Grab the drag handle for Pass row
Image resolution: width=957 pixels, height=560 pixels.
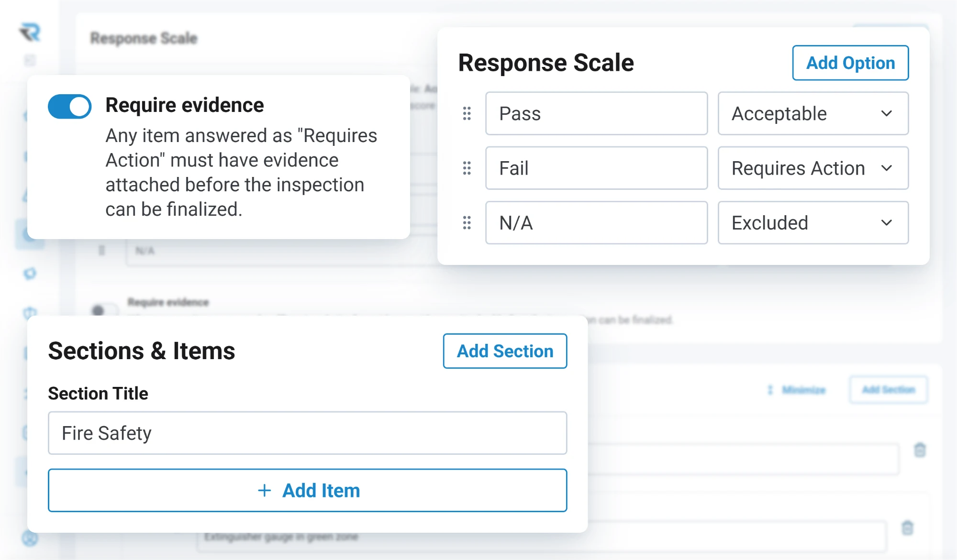click(x=467, y=113)
